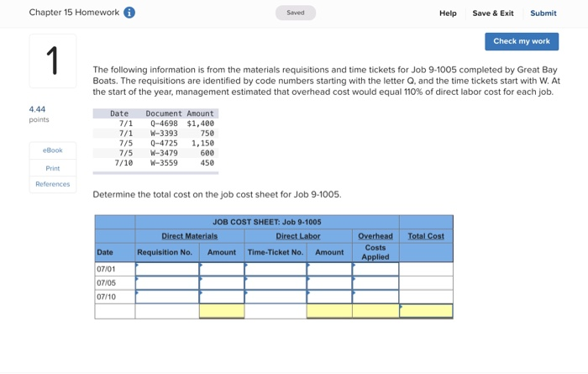Click Overhead Costs Applied field for 07/10
Image resolution: width=588 pixels, height=374 pixels.
point(375,297)
